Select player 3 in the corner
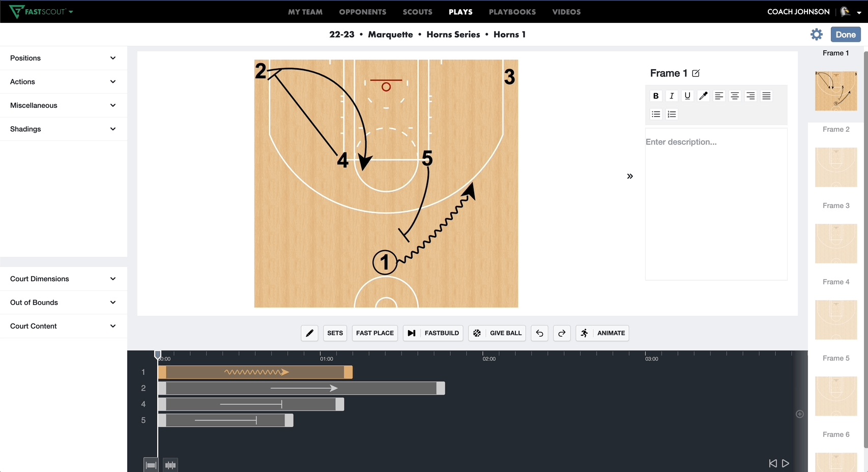Screen dimensions: 868x472 (509, 77)
